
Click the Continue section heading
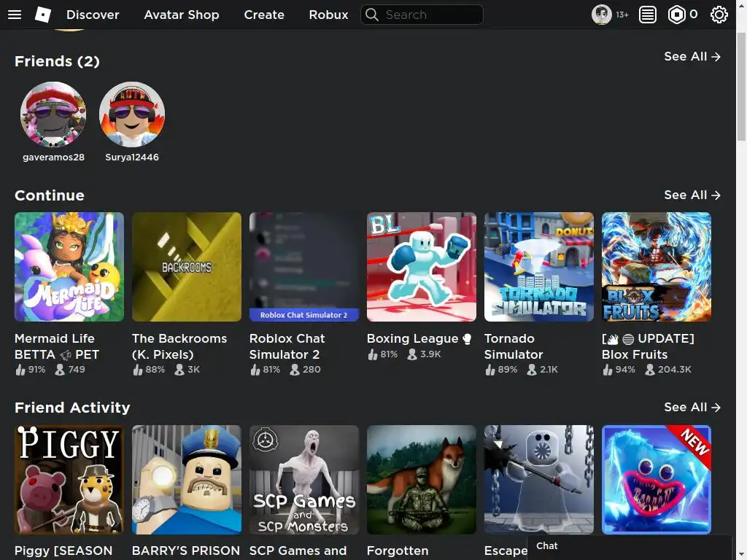(50, 195)
